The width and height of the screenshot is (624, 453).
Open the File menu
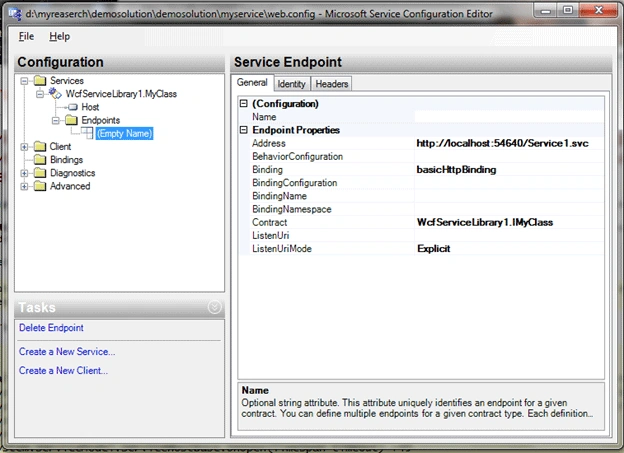point(26,36)
